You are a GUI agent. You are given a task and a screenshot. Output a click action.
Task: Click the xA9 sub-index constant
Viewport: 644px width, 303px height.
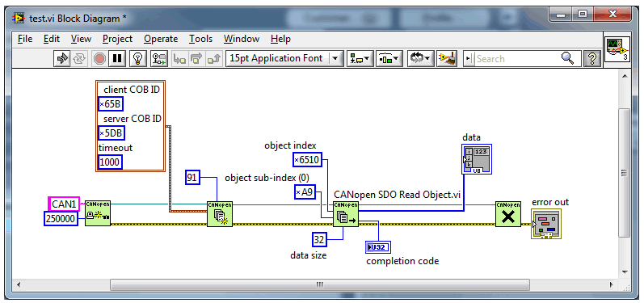[x=305, y=191]
